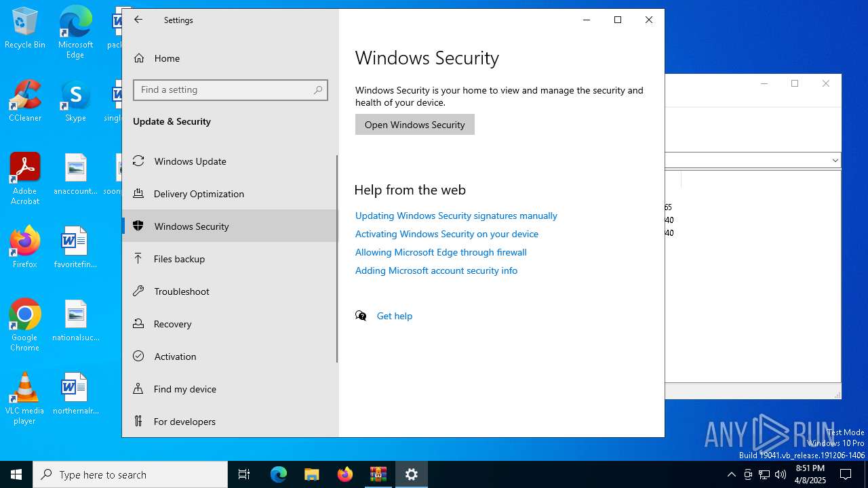
Task: Open Delivery Optimization settings
Action: click(230, 194)
